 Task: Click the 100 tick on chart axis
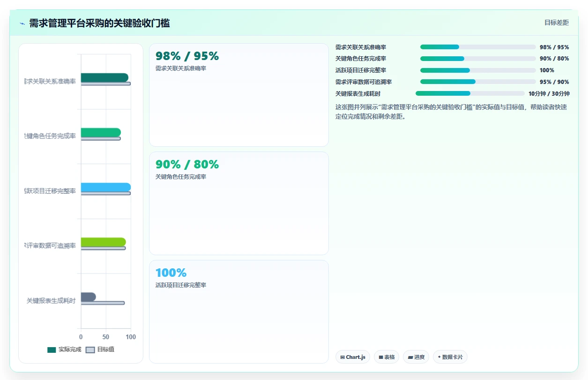click(x=131, y=337)
